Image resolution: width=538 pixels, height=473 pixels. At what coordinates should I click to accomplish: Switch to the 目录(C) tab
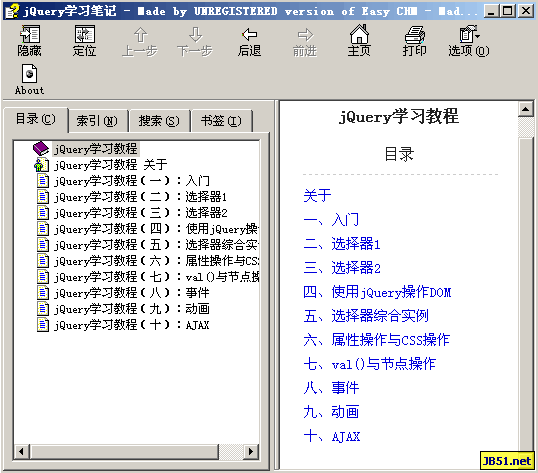[36, 119]
